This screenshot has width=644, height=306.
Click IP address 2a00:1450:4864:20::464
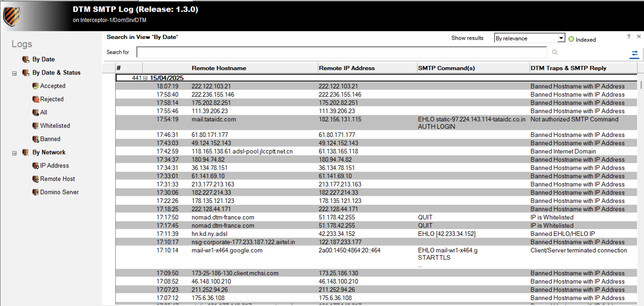[349, 250]
